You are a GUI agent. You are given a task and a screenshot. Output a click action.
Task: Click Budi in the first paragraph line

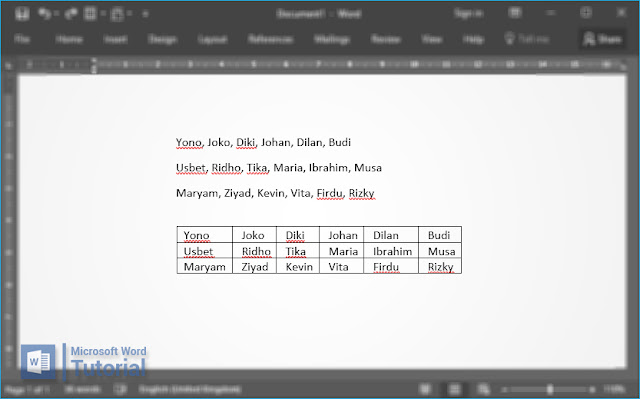[x=340, y=142]
